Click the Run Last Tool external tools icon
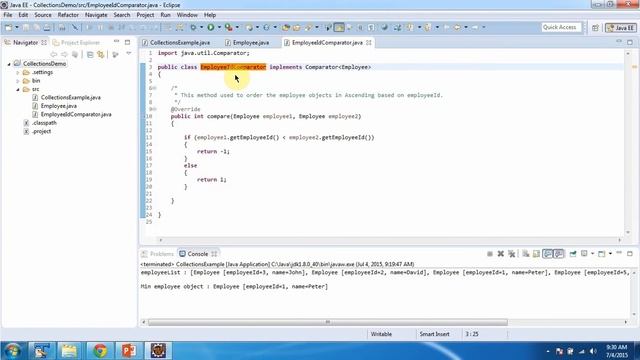 tap(229, 27)
